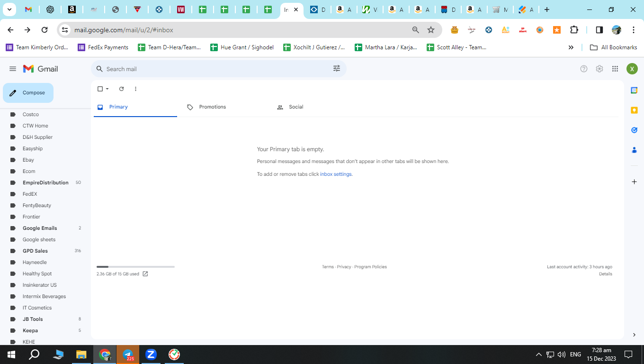Click the Chrome zoom magnifier icon
644x364 pixels.
coord(415,30)
